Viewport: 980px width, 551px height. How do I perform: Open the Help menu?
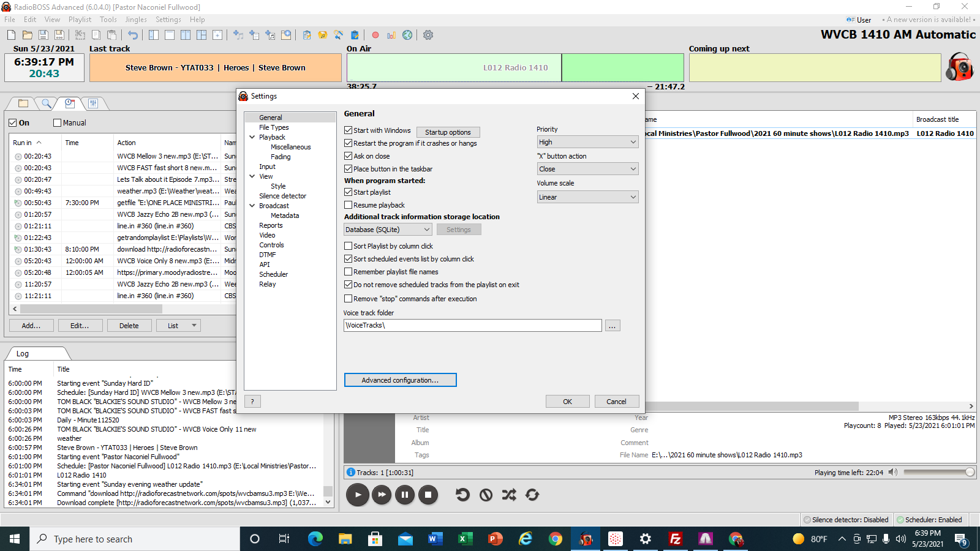point(197,20)
